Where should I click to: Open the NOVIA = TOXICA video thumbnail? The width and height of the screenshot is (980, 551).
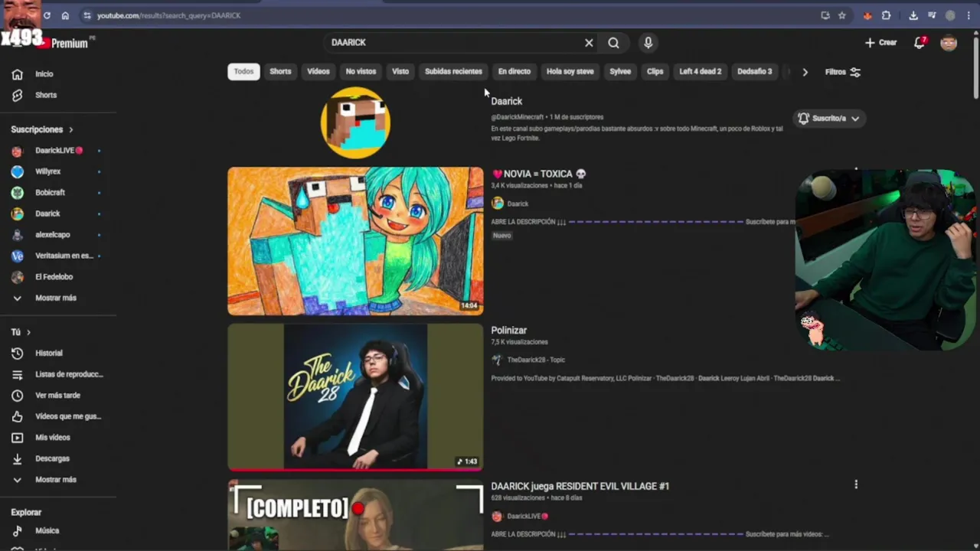[x=355, y=241]
